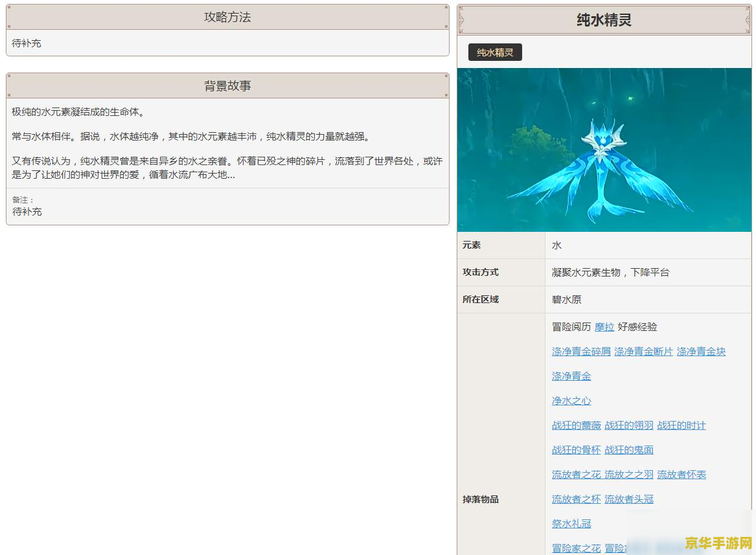Screen dimensions: 756x555
Task: Open the 战狂的鬼面 artifact link
Action: pos(628,450)
